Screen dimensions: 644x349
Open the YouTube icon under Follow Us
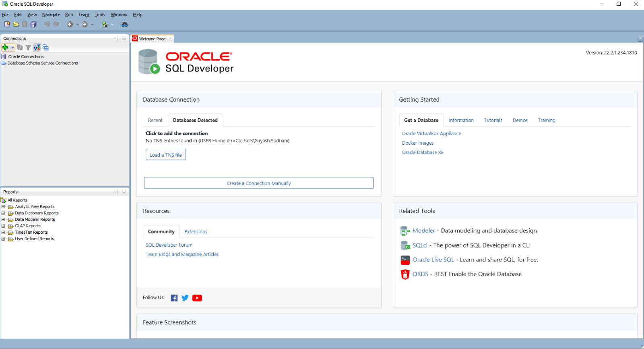[x=197, y=298]
